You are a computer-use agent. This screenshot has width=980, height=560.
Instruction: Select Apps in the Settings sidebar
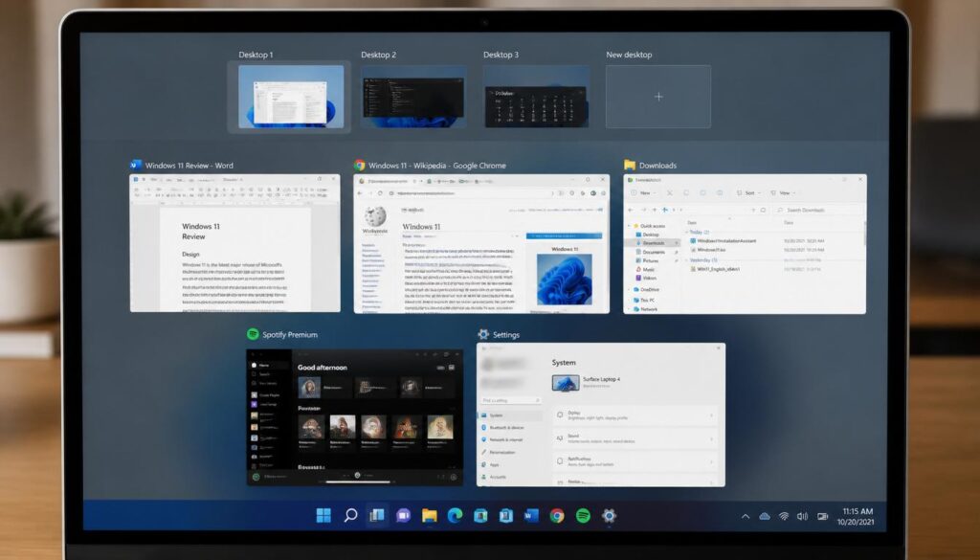[490, 464]
